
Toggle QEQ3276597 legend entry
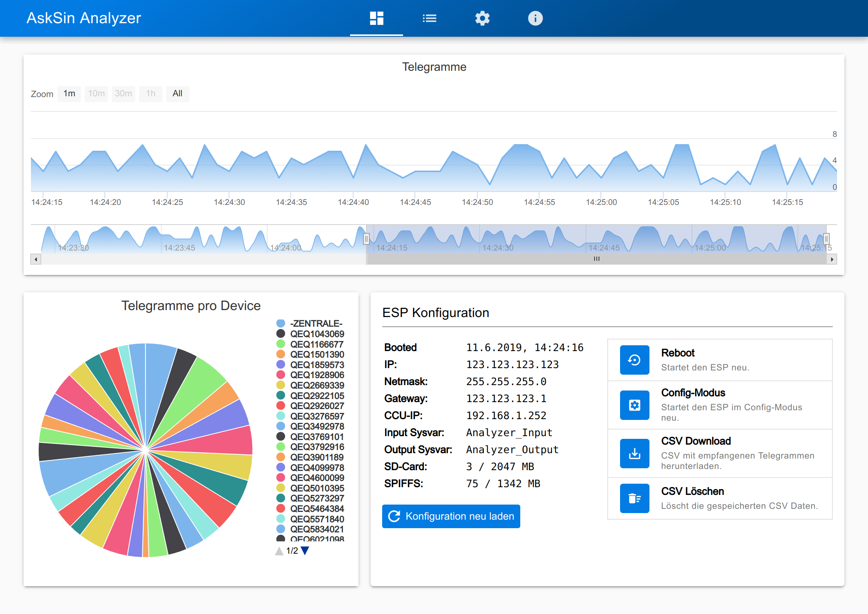pyautogui.click(x=310, y=416)
